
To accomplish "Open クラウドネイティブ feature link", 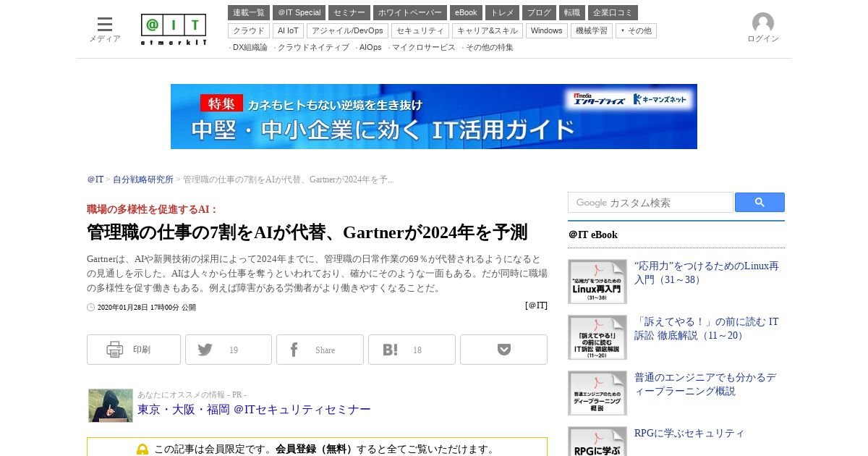I will pyautogui.click(x=313, y=48).
